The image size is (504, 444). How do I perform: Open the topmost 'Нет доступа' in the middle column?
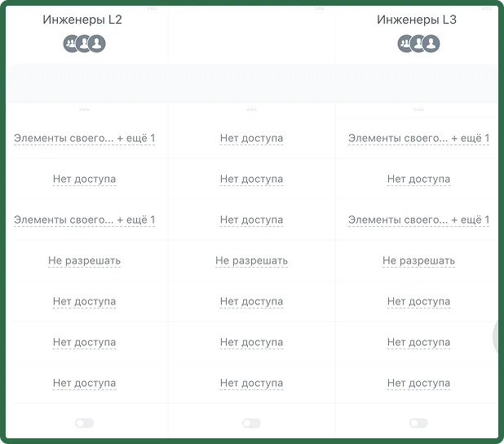click(252, 139)
